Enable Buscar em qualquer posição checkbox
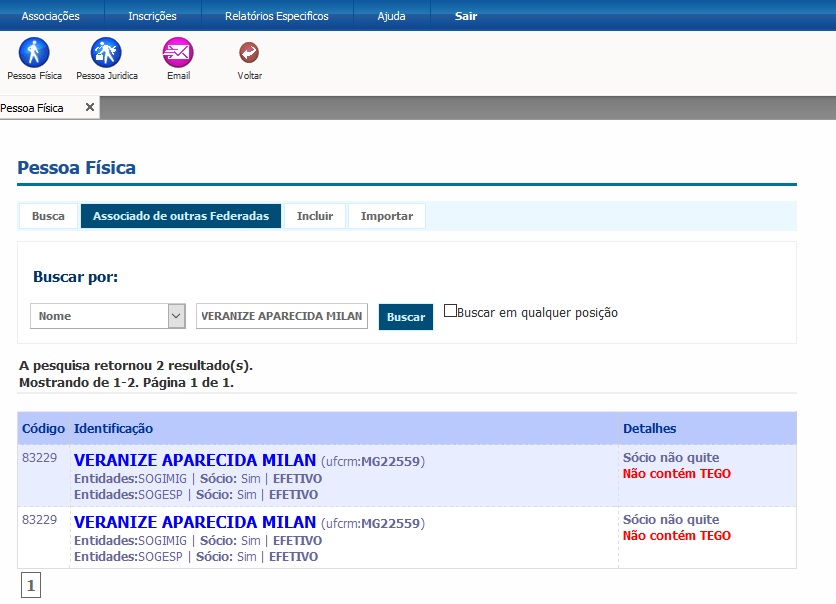The height and width of the screenshot is (604, 836). click(x=450, y=311)
